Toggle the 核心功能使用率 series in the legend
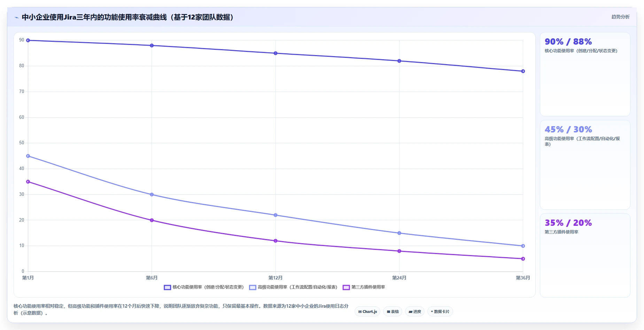 204,287
